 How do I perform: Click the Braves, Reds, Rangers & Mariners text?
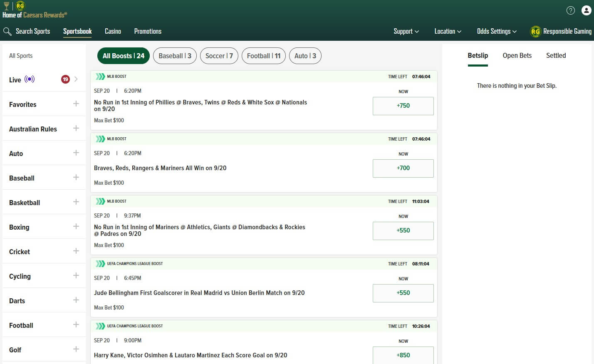point(160,168)
